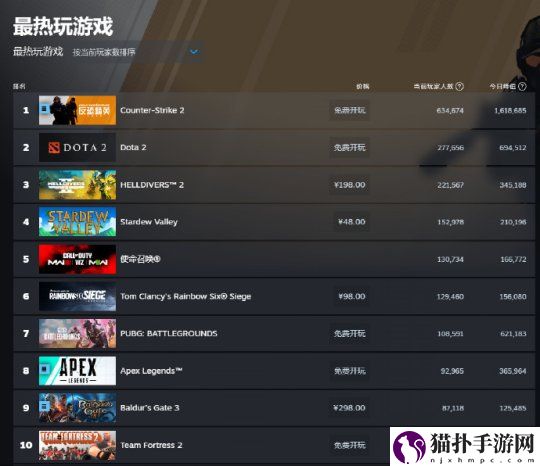This screenshot has width=540, height=466.
Task: Click PUBG free-to-play button
Action: click(350, 333)
